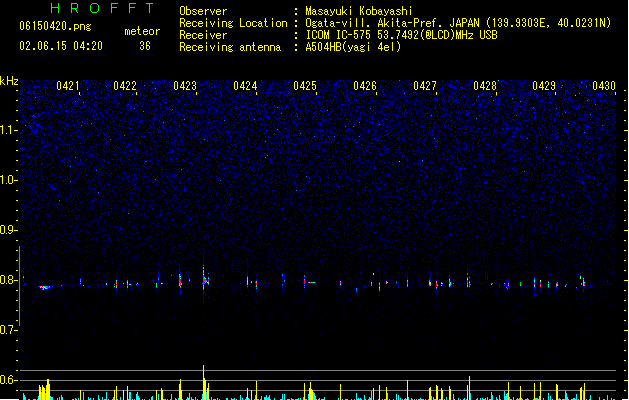Select the 0425 time marker
The image size is (629, 400).
point(305,86)
